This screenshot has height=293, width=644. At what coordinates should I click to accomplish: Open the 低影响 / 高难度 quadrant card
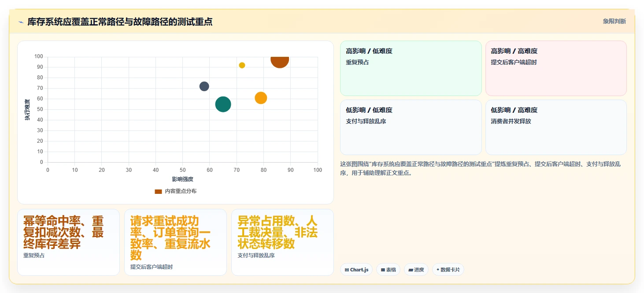(556, 127)
